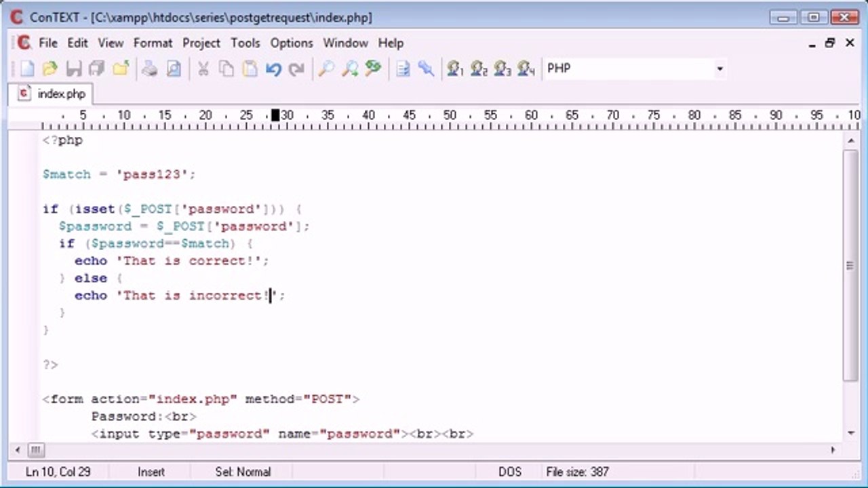Screen dimensions: 868x488
Task: Open the Tools menu
Action: tap(245, 43)
